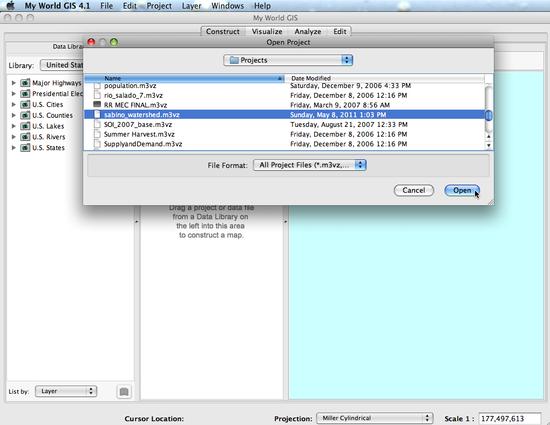Select file sabino_watershed.m3vz
Screen dimensions: 550x425
click(x=284, y=115)
